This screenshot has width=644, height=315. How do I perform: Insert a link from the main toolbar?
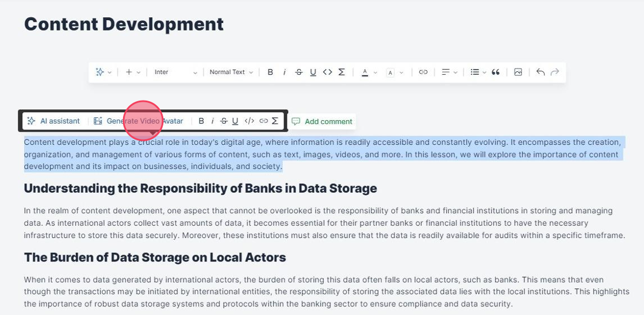423,72
